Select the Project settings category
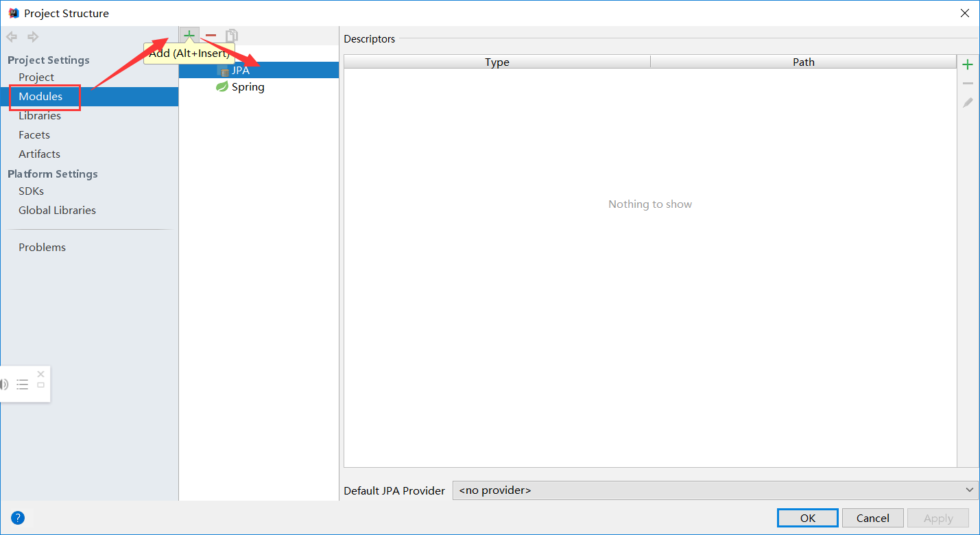This screenshot has height=535, width=980. [x=36, y=78]
